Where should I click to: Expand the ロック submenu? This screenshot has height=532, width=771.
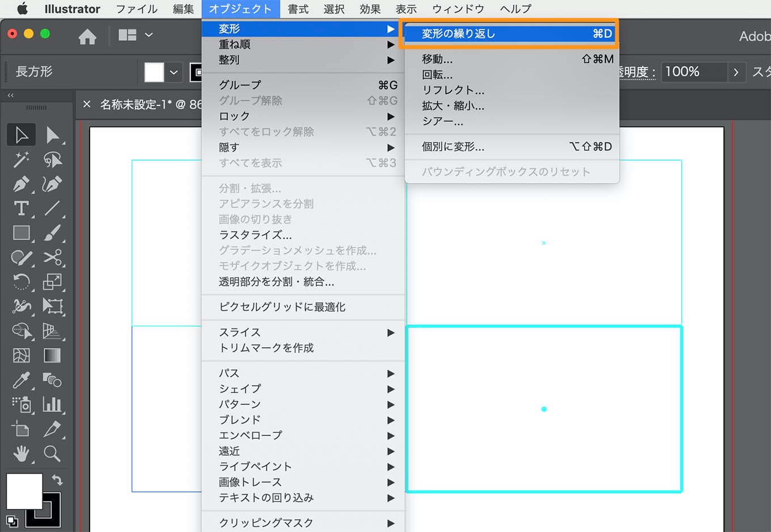(303, 116)
